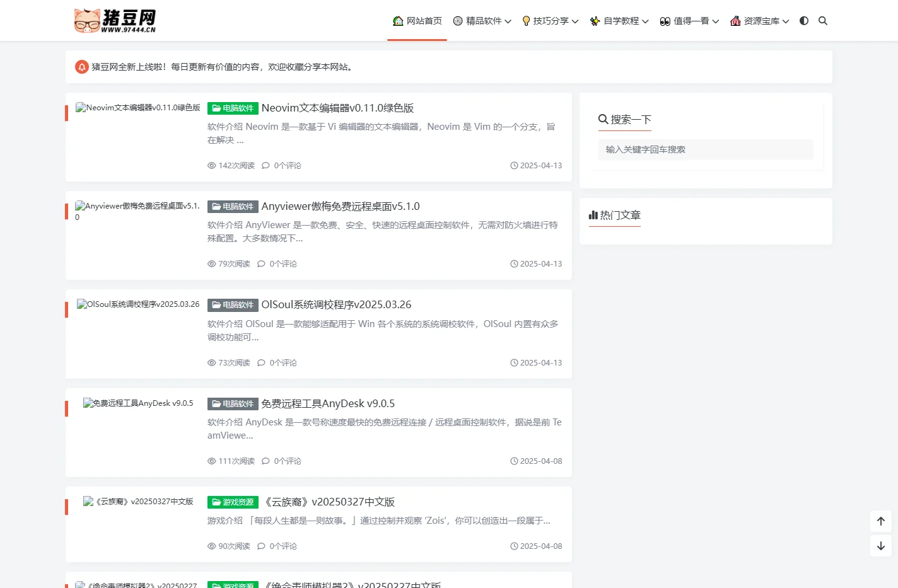
Task: Click clock icon on Neovim post date
Action: coord(514,166)
